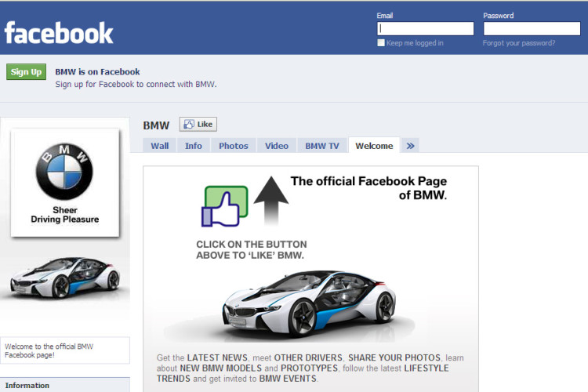Click the BMW profile picture card
Screen dimensions: 588x392
click(x=65, y=183)
